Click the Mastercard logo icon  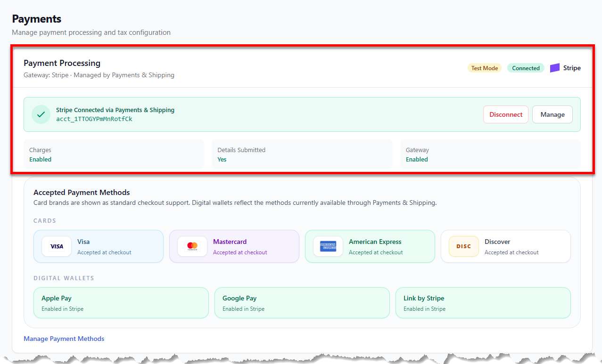[192, 246]
